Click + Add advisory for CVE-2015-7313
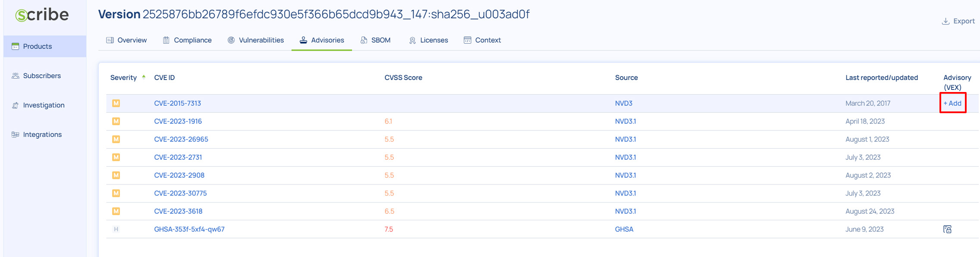 (x=952, y=103)
